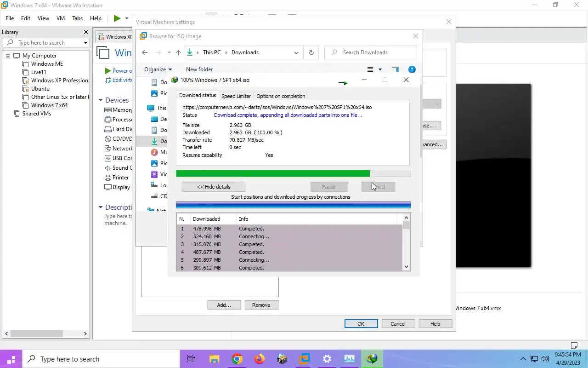
Task: Refresh the Downloads folder view
Action: coord(311,52)
